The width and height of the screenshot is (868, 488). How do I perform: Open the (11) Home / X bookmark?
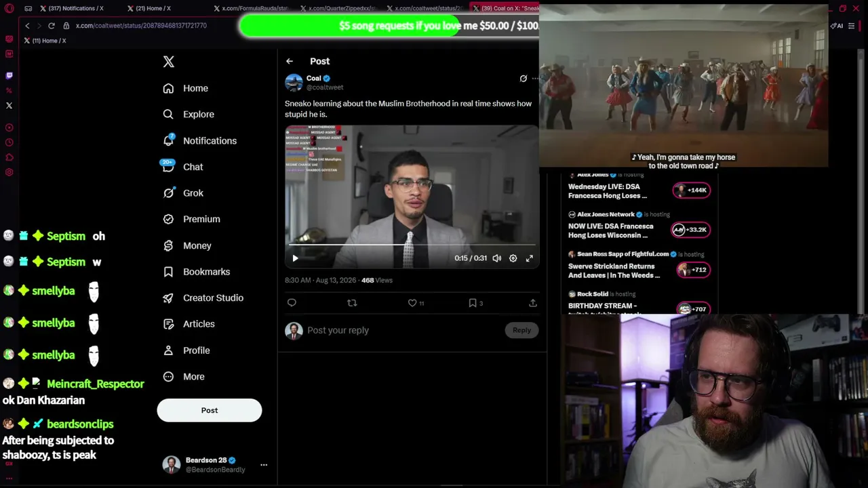coord(45,41)
